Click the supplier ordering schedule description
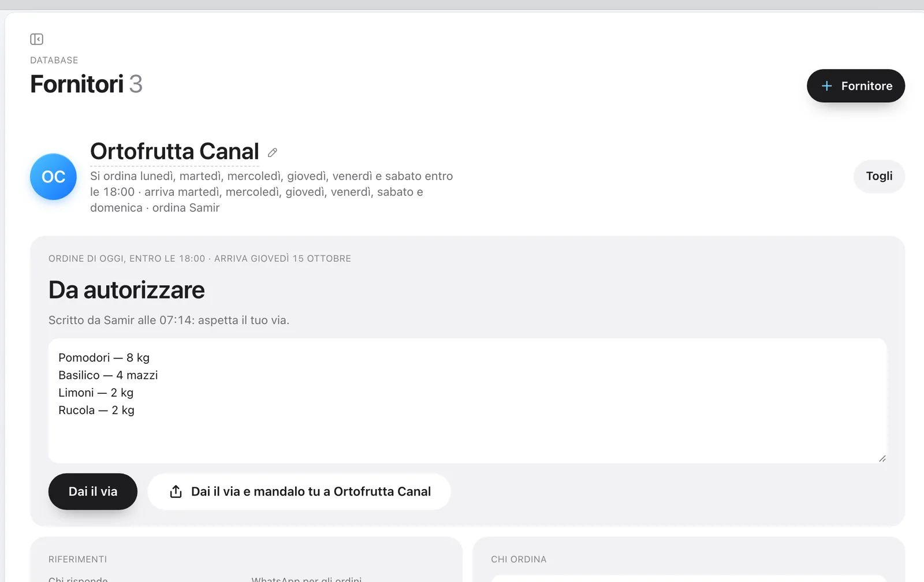924x582 pixels. pyautogui.click(x=271, y=192)
